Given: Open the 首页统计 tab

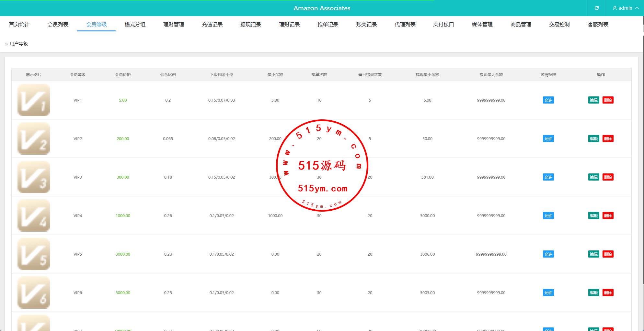Looking at the screenshot, I should pos(19,25).
